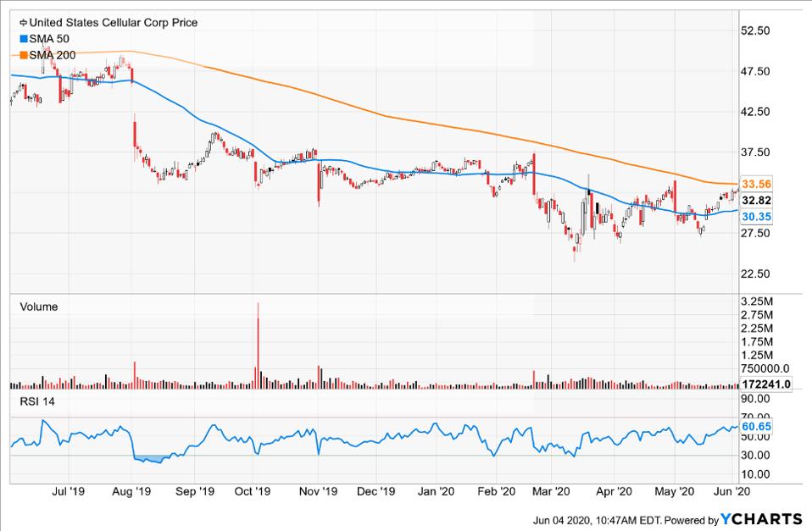Click the Volume panel title
This screenshot has width=812, height=531.
(39, 307)
